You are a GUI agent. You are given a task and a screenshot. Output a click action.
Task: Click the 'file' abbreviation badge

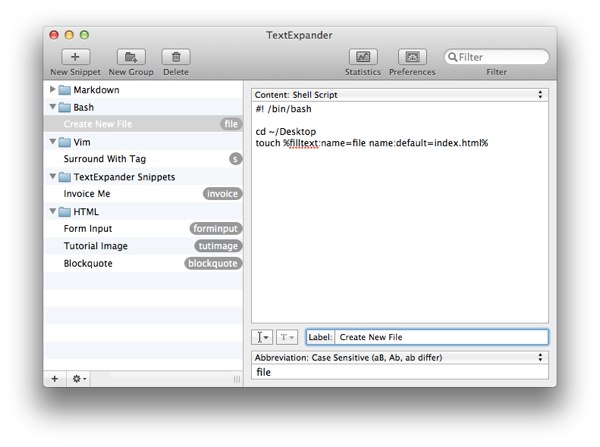click(231, 124)
